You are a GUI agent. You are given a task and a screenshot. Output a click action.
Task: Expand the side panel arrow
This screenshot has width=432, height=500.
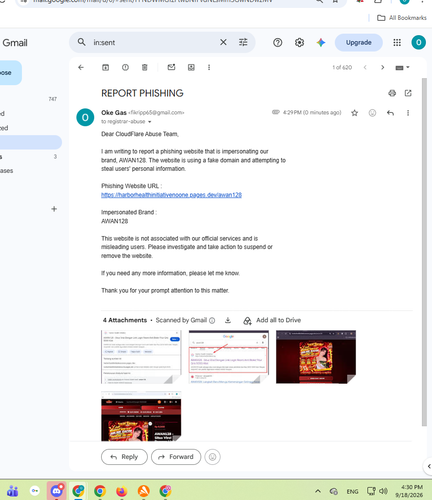click(x=428, y=466)
